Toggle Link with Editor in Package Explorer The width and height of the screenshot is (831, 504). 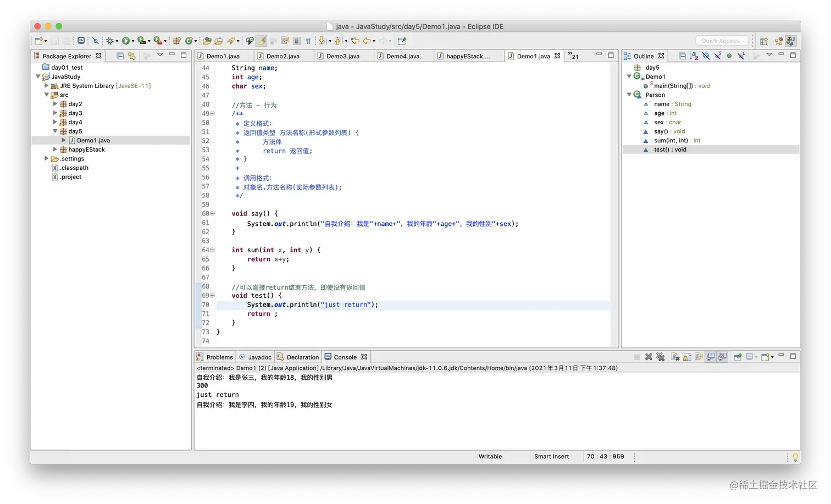pyautogui.click(x=132, y=56)
